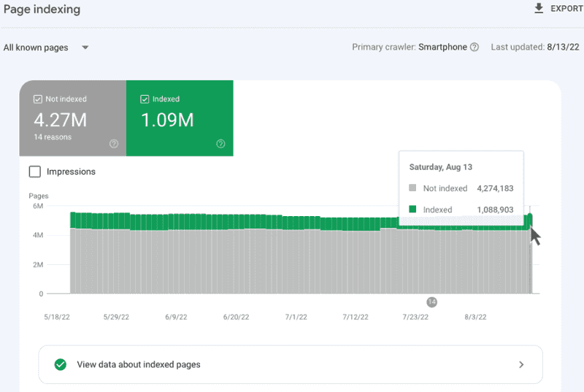584x392 pixels.
Task: Click the Export download arrow icon
Action: tap(539, 9)
